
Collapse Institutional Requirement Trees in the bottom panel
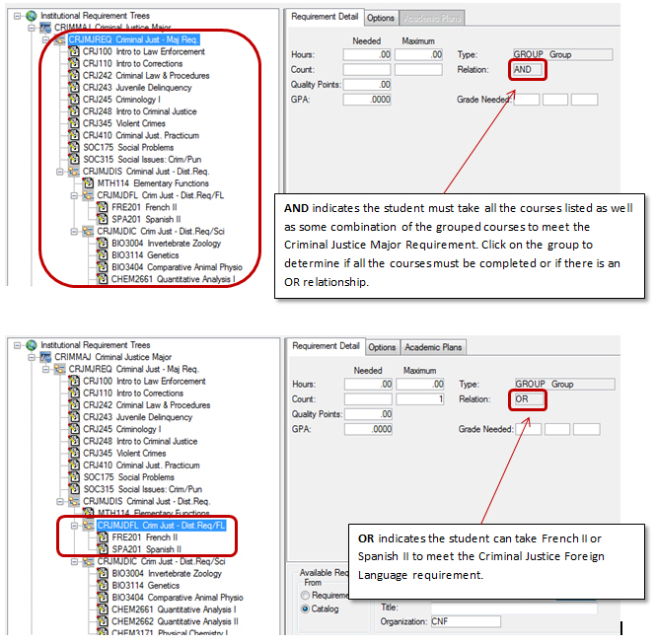click(17, 345)
